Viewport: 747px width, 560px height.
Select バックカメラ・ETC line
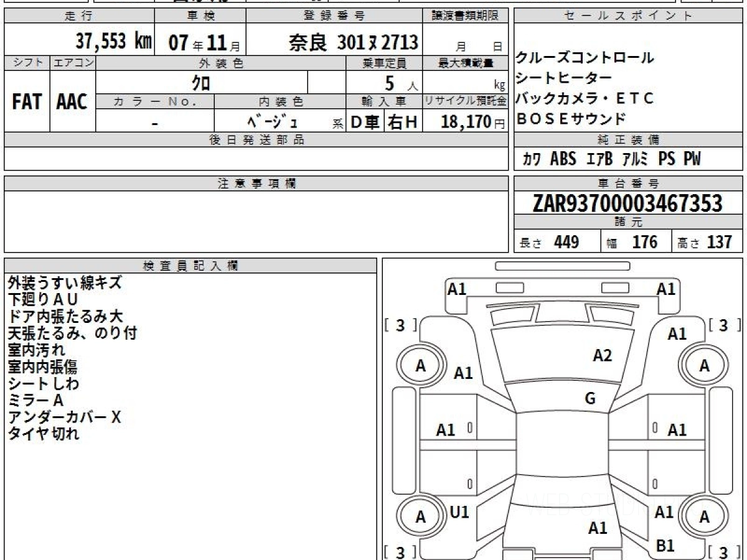(x=585, y=98)
